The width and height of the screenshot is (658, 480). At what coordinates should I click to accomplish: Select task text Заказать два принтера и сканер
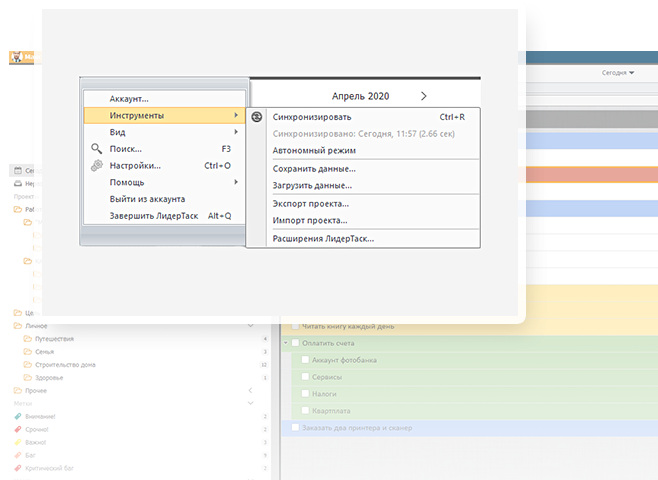[x=357, y=428]
